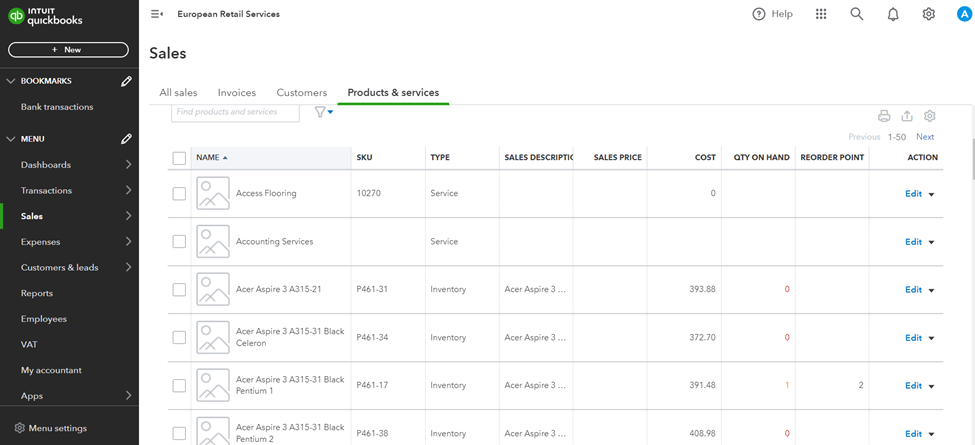Expand action dropdown arrow for Access Flooring
Screen dimensions: 975x445
click(x=932, y=194)
